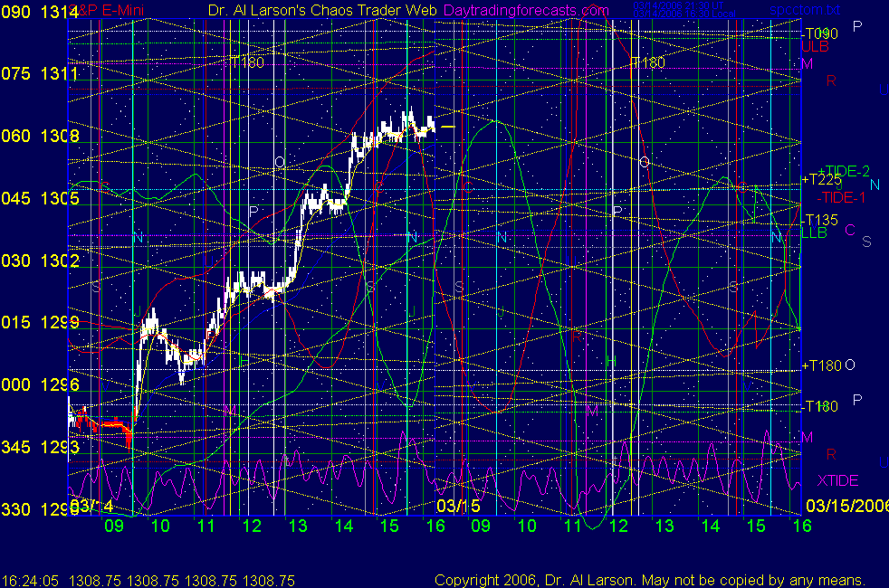Click the "14" hour label of the 03/15 session
Viewport: 889px width, 588px height.
tap(711, 526)
